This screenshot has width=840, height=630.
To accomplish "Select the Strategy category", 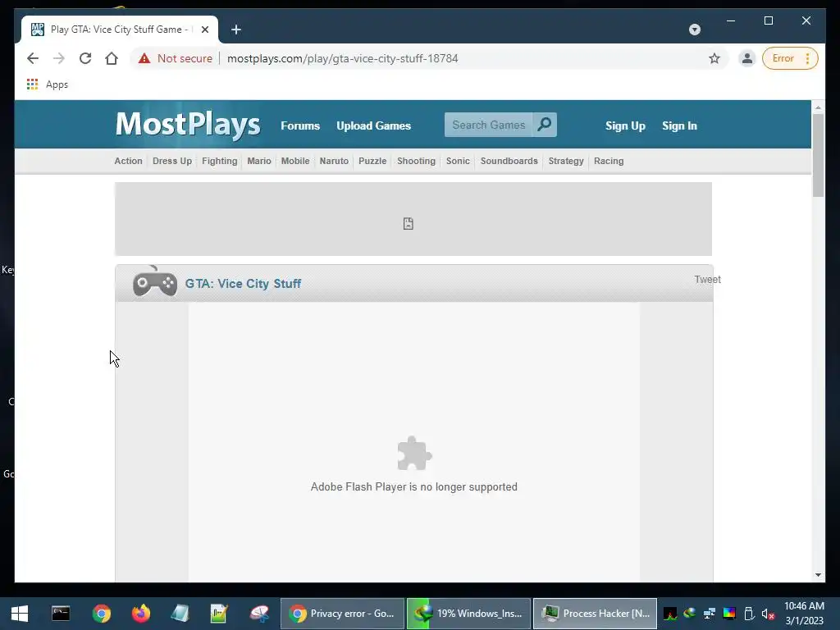I will point(566,161).
